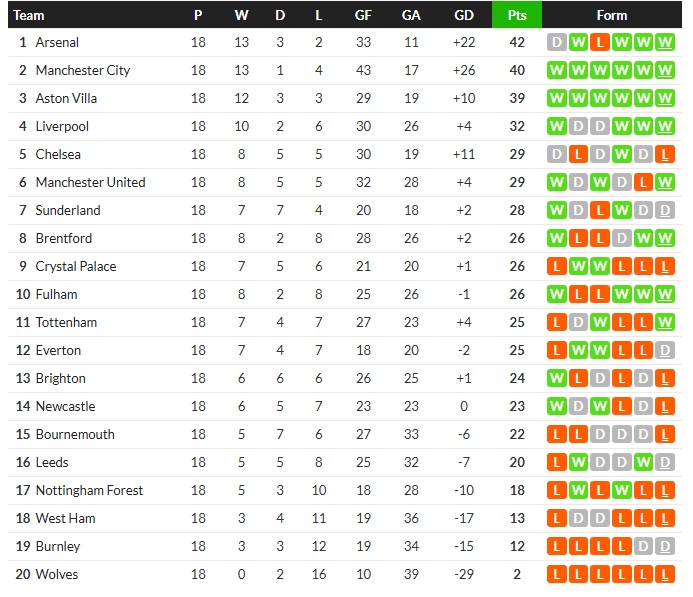Sort table by the GD column header
Viewport: 693px width, 597px height.
click(464, 15)
